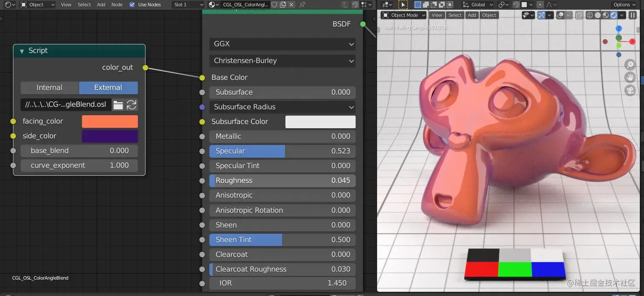Toggle proportional editing circle icon

(x=540, y=5)
